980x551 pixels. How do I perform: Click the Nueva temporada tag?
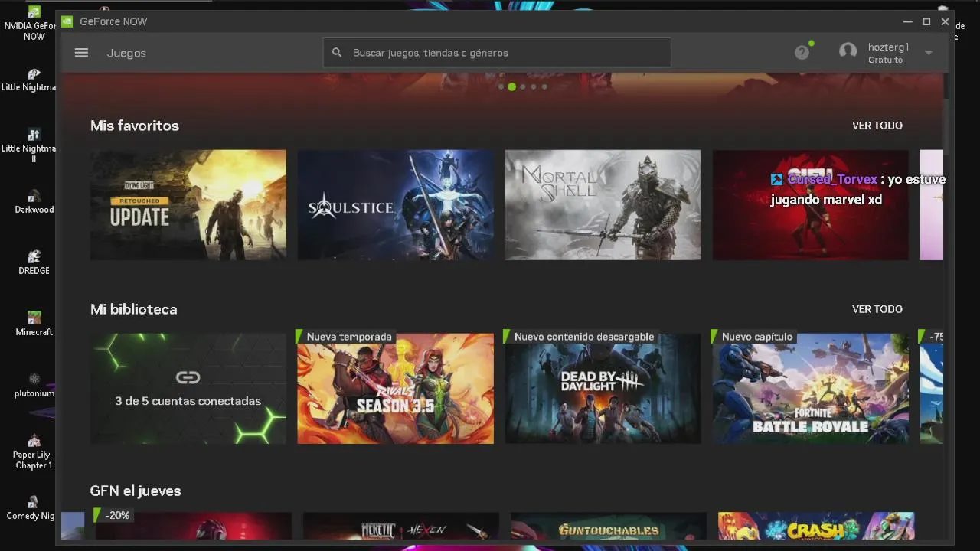345,337
